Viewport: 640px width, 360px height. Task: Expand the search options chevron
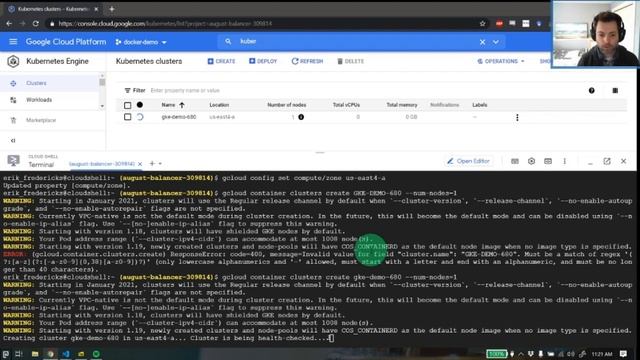(x=496, y=42)
